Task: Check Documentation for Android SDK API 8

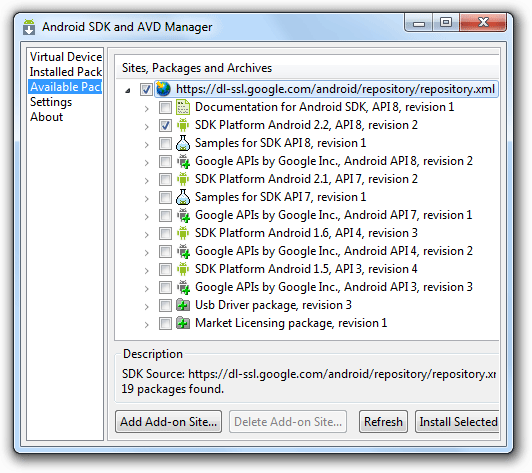Action: pos(165,108)
